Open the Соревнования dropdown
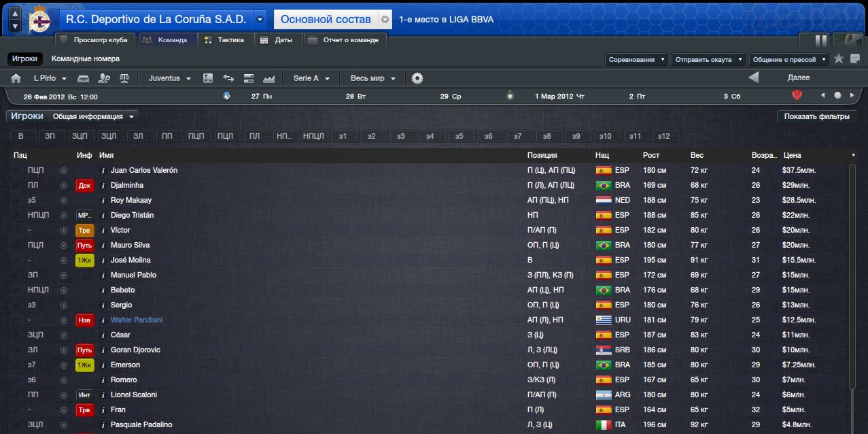Viewport: 868px width, 434px height. coord(637,59)
